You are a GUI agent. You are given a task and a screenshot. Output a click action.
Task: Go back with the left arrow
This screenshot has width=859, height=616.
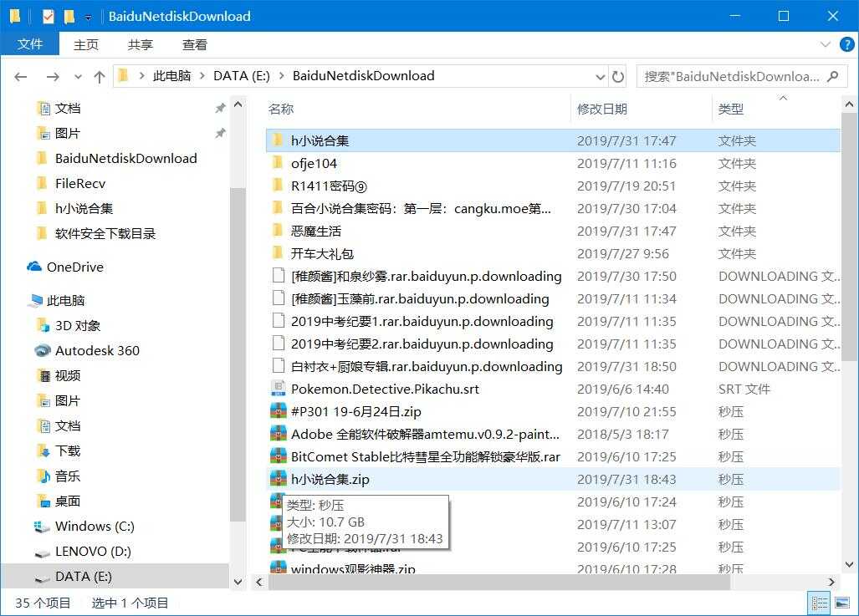21,77
